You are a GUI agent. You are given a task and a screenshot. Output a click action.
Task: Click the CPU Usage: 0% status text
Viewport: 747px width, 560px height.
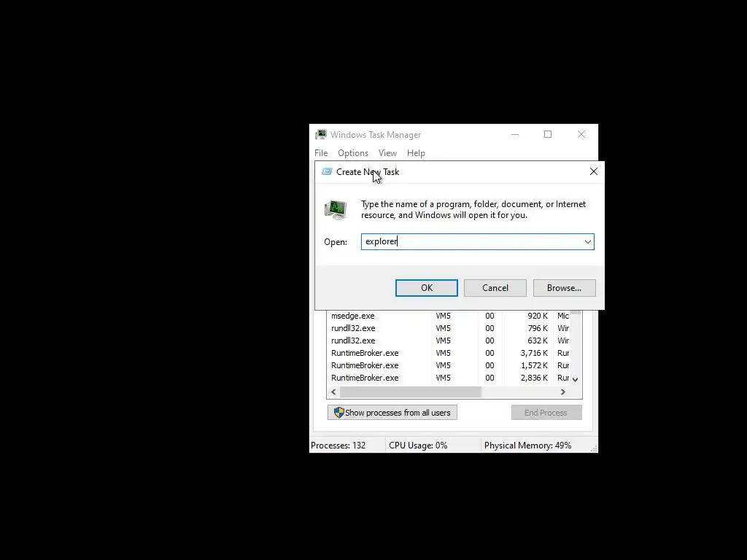point(418,446)
